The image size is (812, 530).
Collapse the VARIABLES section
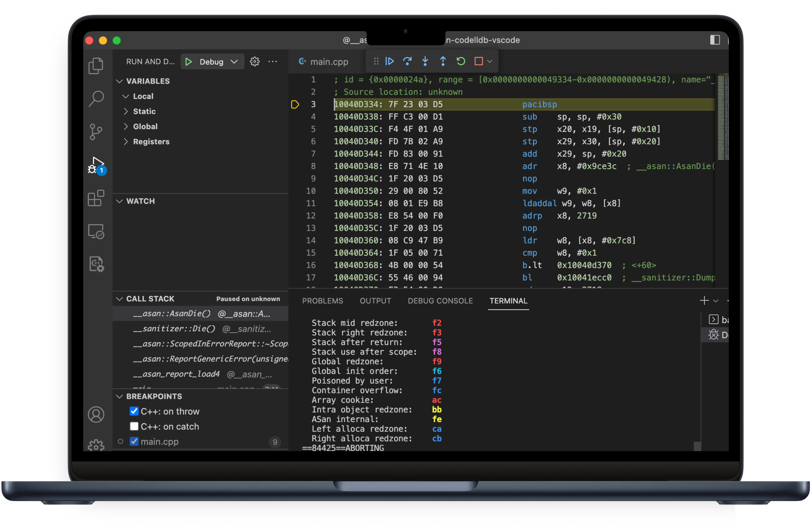click(119, 81)
